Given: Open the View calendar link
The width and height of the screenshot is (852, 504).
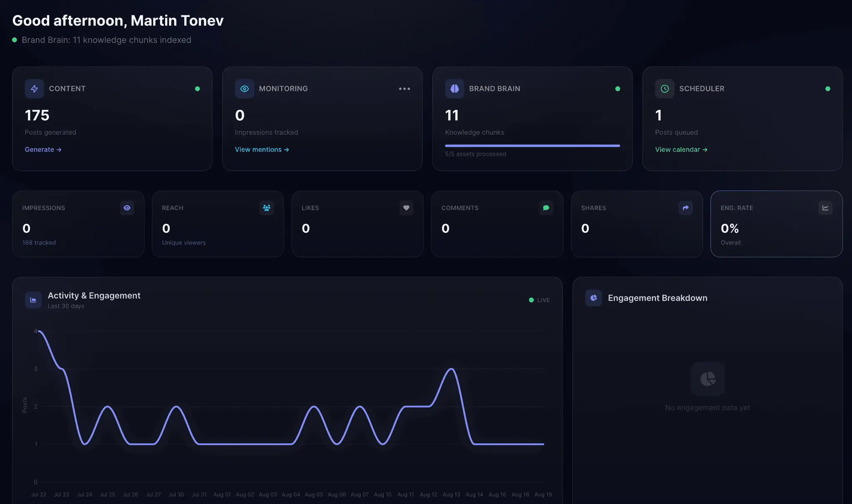Looking at the screenshot, I should tap(681, 149).
